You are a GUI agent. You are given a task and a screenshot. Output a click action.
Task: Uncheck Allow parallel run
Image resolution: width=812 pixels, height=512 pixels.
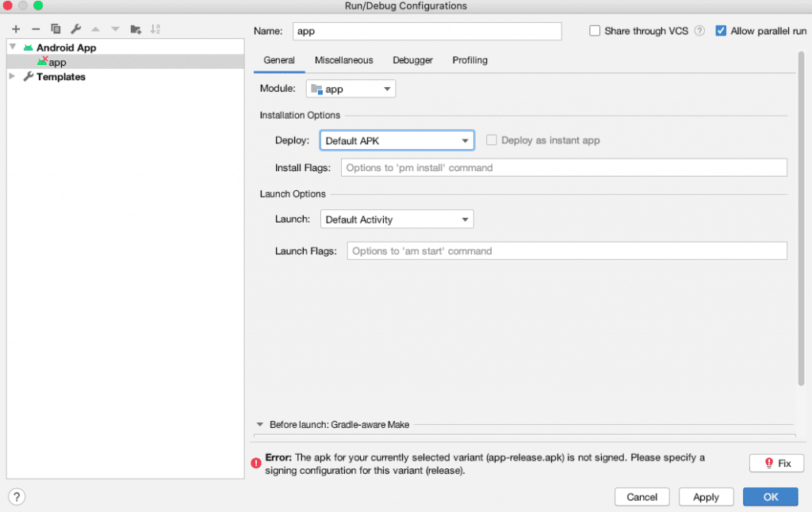721,31
